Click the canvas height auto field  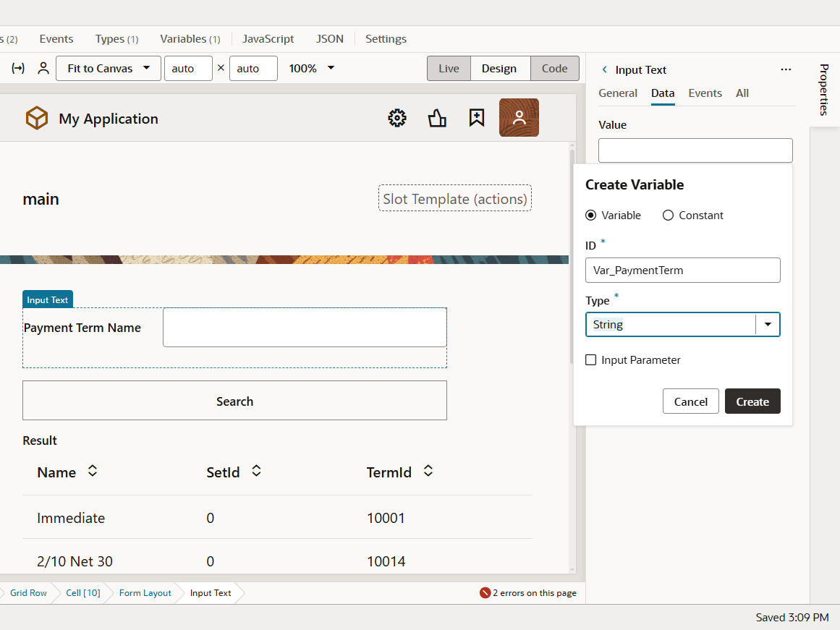pyautogui.click(x=253, y=69)
